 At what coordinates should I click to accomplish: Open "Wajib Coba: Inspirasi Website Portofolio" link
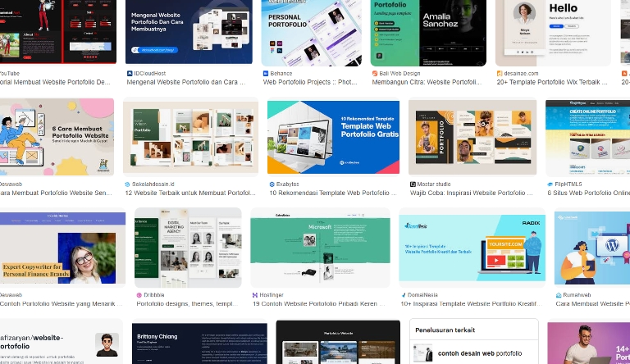[472, 193]
